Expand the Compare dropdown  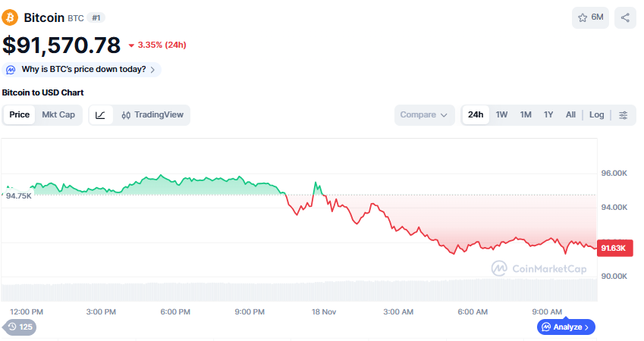tap(424, 115)
